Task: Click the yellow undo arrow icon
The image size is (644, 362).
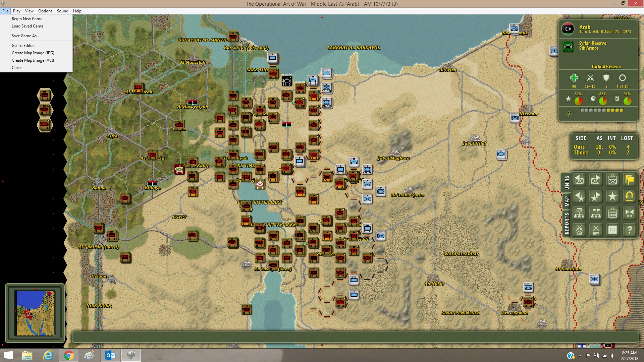Action: (x=629, y=197)
